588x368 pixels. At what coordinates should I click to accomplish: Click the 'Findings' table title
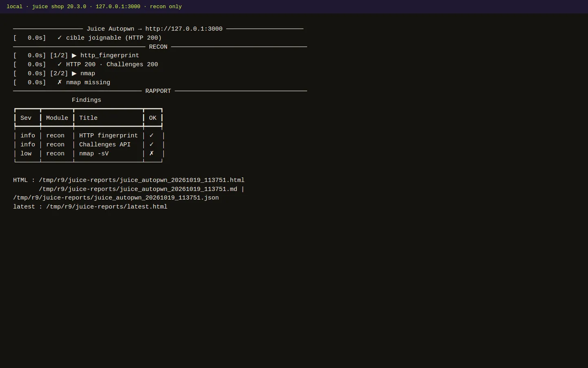pyautogui.click(x=87, y=100)
